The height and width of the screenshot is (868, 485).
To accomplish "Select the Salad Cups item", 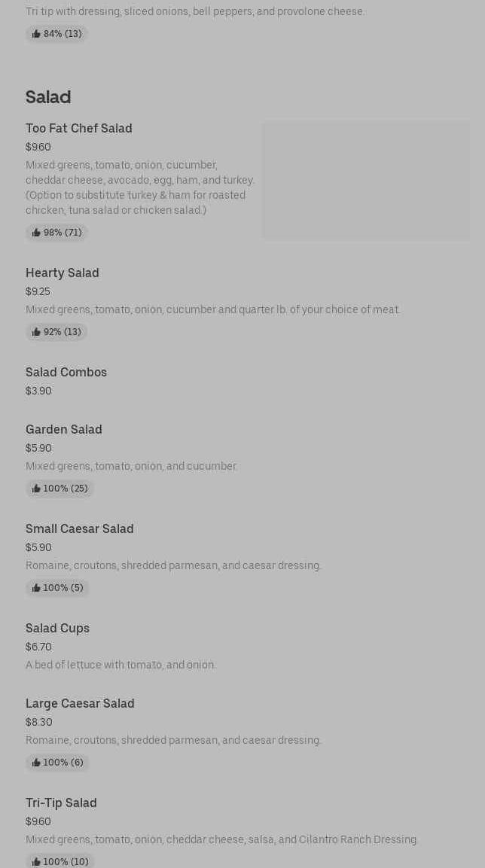I will point(57,629).
